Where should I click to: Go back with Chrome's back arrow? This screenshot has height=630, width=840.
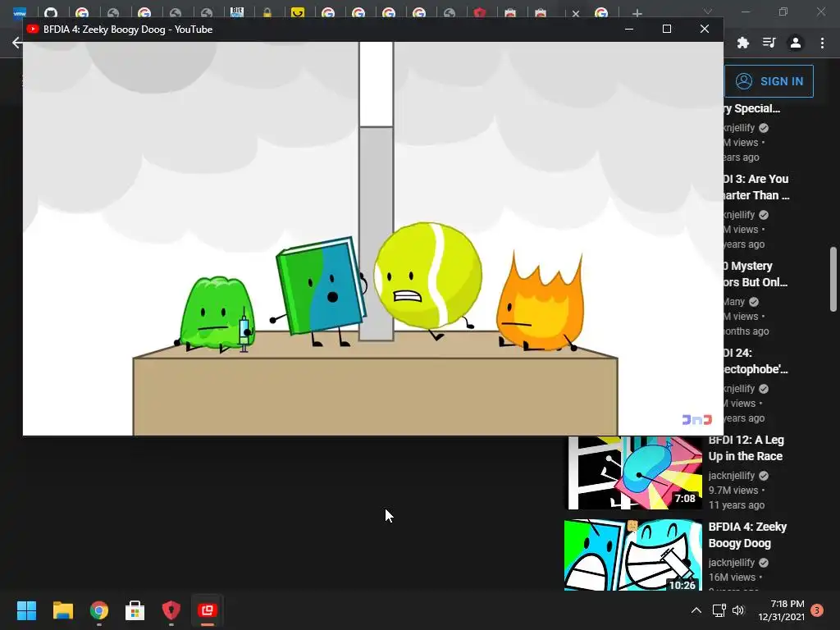[16, 43]
